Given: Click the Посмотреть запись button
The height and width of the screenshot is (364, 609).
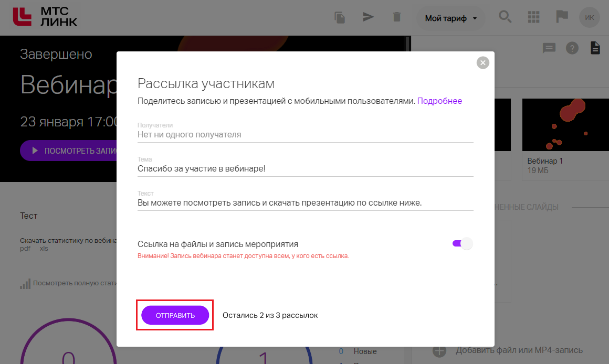Looking at the screenshot, I should tap(68, 151).
